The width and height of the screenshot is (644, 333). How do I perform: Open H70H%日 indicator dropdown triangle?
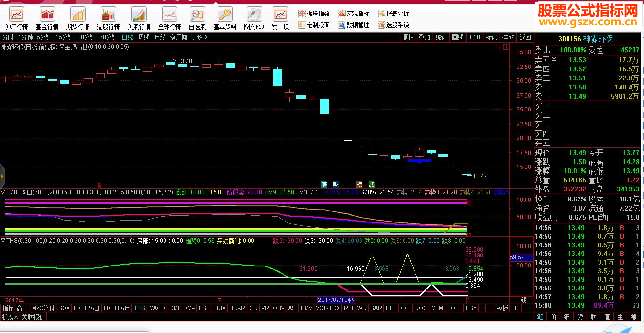click(3, 192)
